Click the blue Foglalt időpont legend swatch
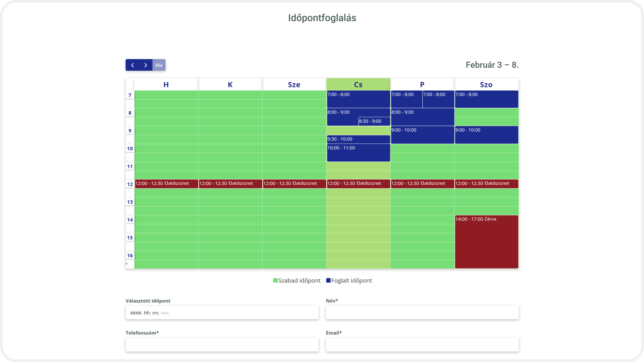Image resolution: width=644 pixels, height=362 pixels. point(328,281)
